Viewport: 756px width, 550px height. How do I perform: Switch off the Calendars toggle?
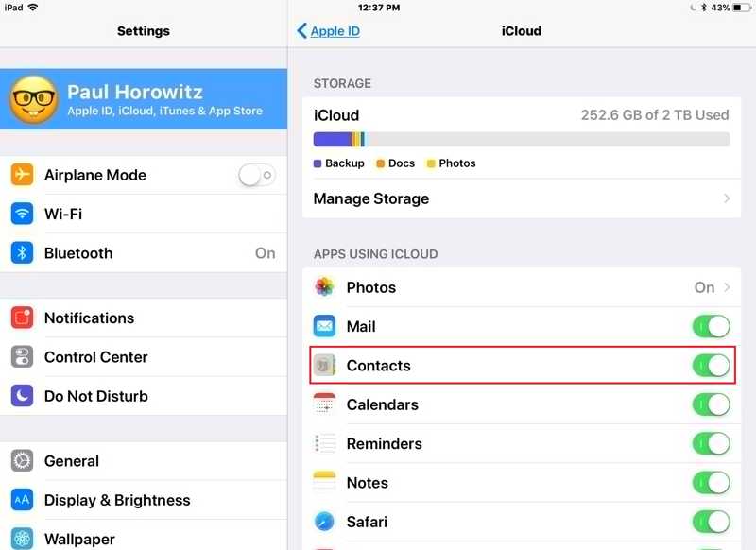[712, 404]
